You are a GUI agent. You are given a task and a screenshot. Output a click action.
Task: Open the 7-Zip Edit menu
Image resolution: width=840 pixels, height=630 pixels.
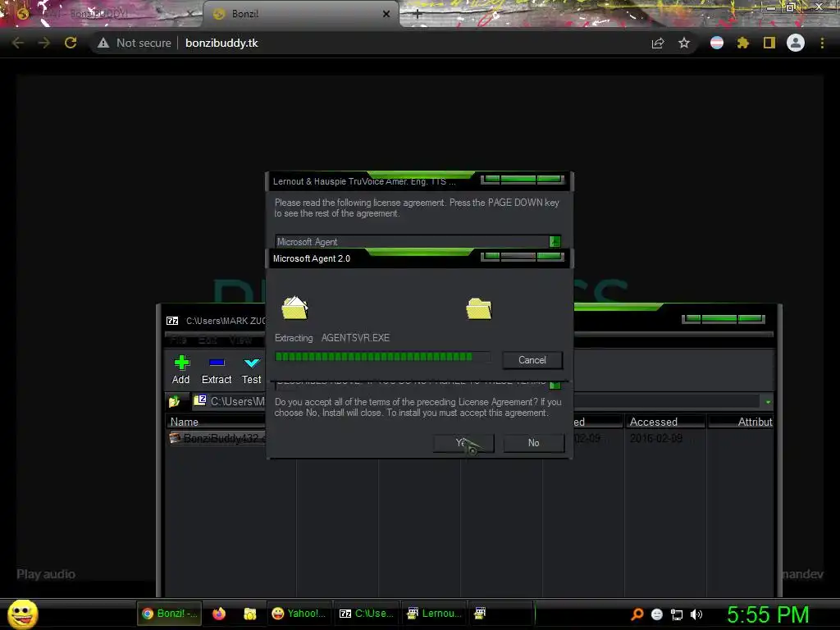[208, 340]
